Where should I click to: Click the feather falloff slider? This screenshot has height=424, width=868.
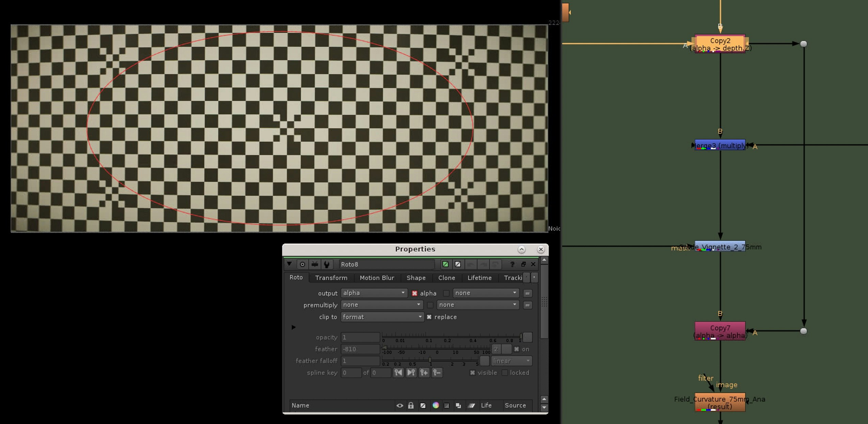click(430, 360)
